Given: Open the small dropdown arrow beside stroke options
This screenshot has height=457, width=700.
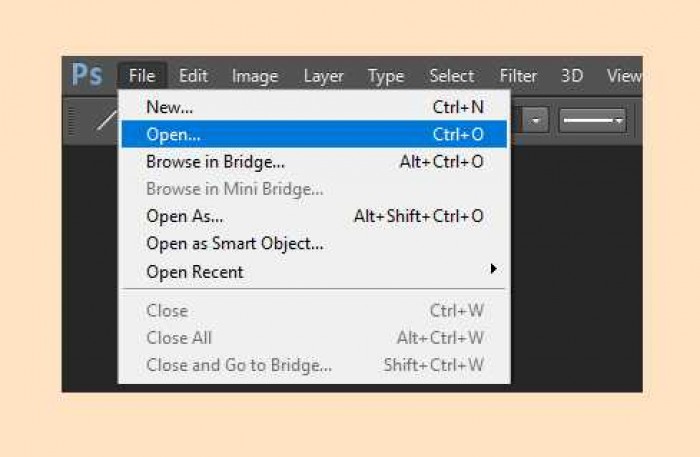Looking at the screenshot, I should 536,120.
